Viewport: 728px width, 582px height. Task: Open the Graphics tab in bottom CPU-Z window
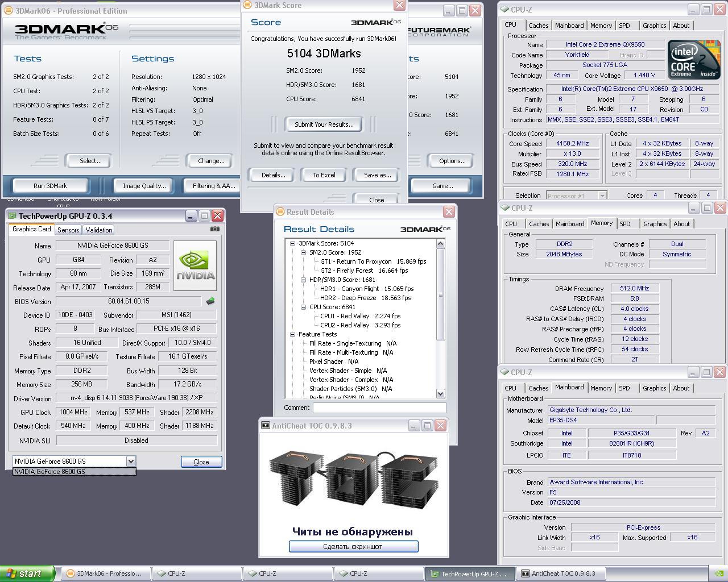point(655,388)
